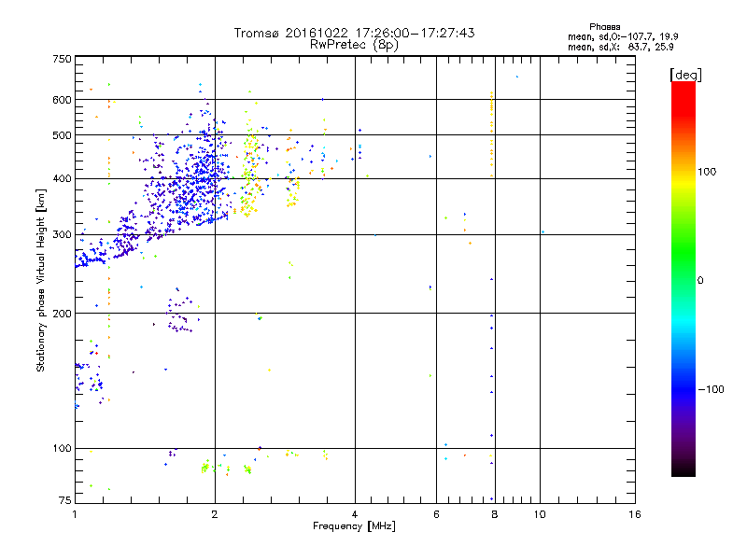This screenshot has height=560, width=747.
Task: Click the plot title Tromsø 20161022
Action: point(354,33)
